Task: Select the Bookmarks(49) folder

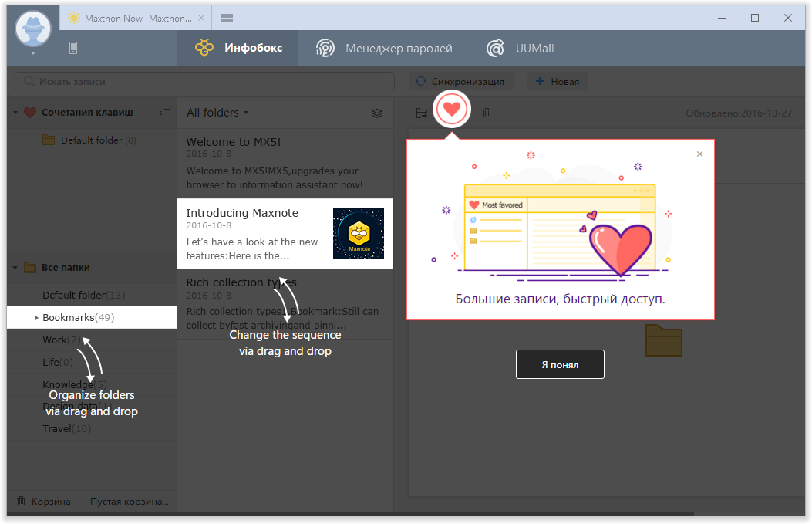Action: (x=92, y=317)
